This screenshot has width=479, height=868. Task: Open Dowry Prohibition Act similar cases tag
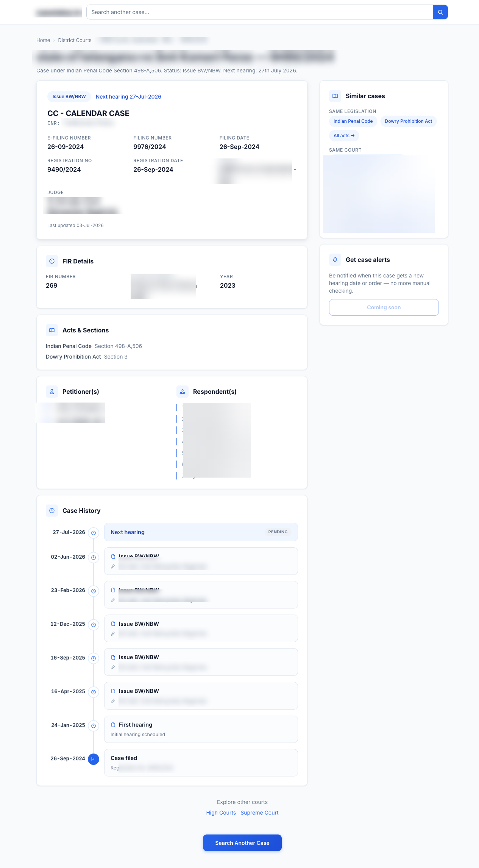point(408,121)
